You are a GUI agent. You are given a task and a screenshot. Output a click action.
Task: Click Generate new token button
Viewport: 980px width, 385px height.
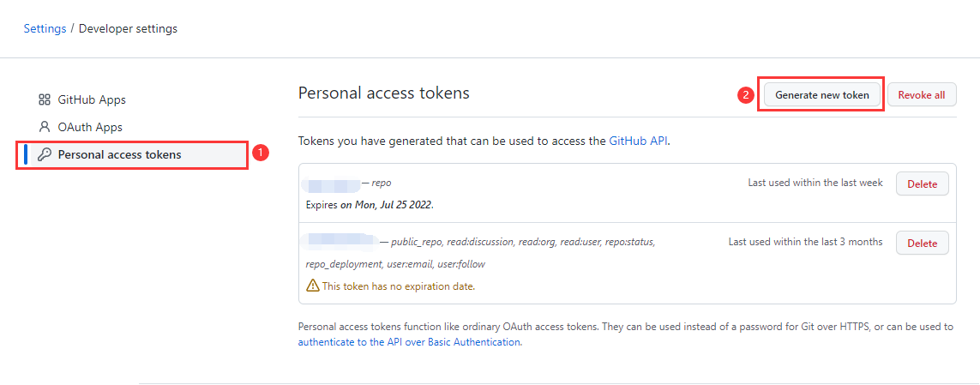pos(822,95)
